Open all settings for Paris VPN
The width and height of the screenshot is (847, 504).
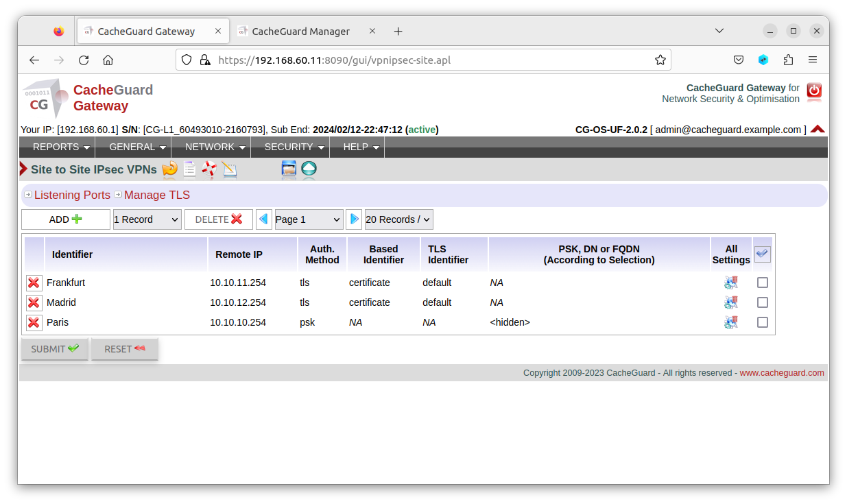click(731, 322)
